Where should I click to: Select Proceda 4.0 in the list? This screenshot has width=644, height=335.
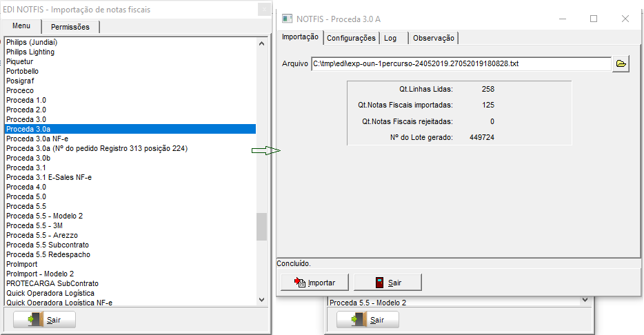pos(130,187)
